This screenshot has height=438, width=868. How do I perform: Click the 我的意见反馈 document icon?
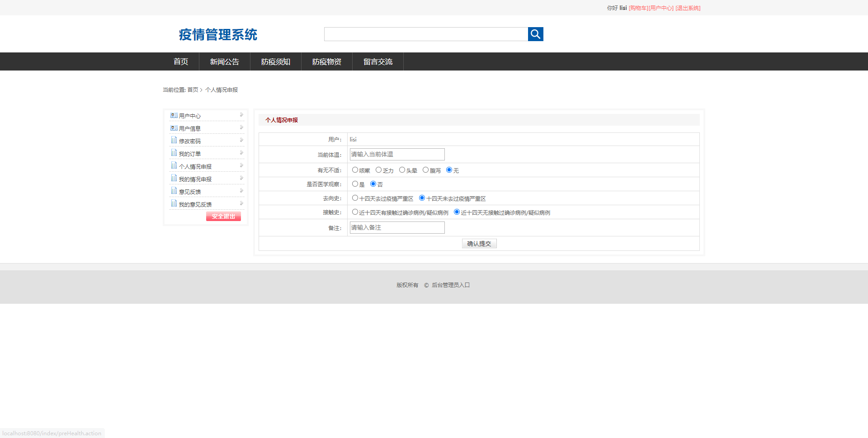174,203
